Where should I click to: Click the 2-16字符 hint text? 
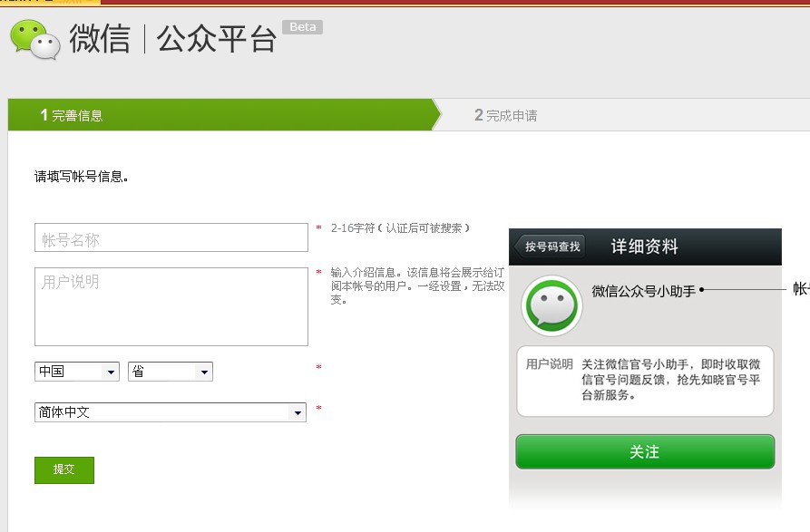click(400, 228)
